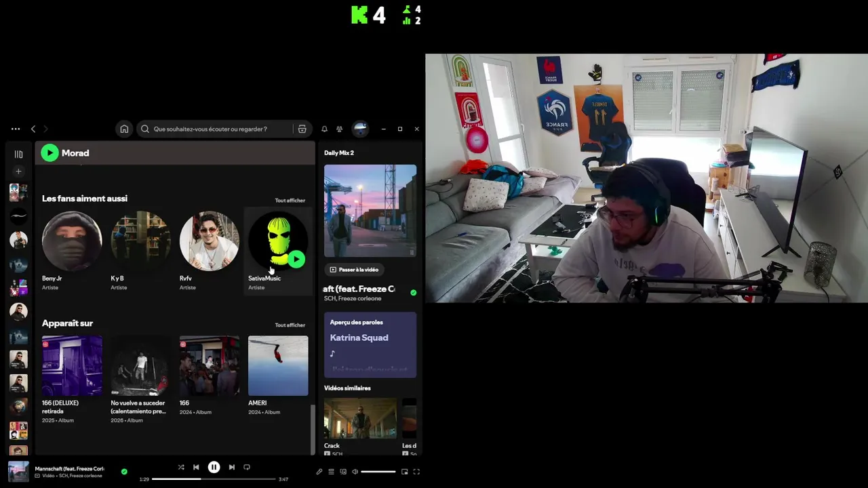Open the Crack similar video thumbnail
The width and height of the screenshot is (868, 488).
(360, 418)
